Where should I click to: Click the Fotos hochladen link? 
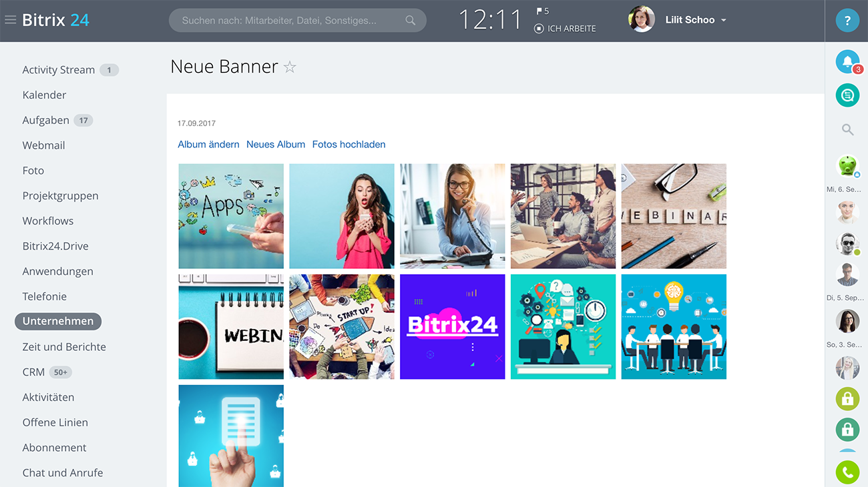point(349,144)
